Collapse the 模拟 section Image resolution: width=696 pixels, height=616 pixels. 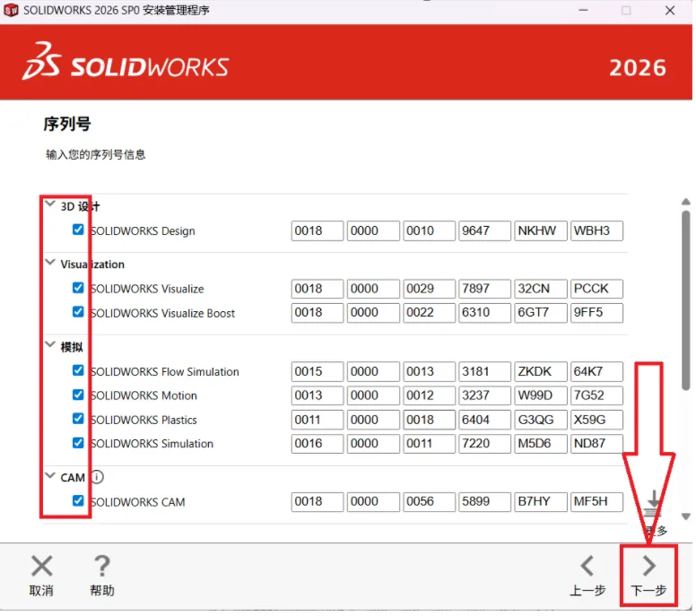tap(50, 346)
